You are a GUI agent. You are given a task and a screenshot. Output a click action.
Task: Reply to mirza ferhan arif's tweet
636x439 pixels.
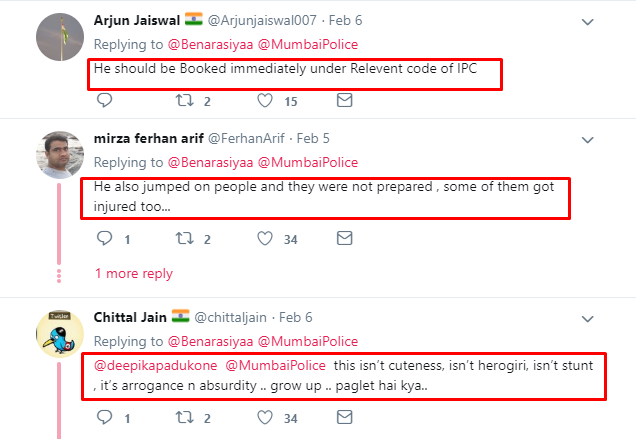point(104,238)
